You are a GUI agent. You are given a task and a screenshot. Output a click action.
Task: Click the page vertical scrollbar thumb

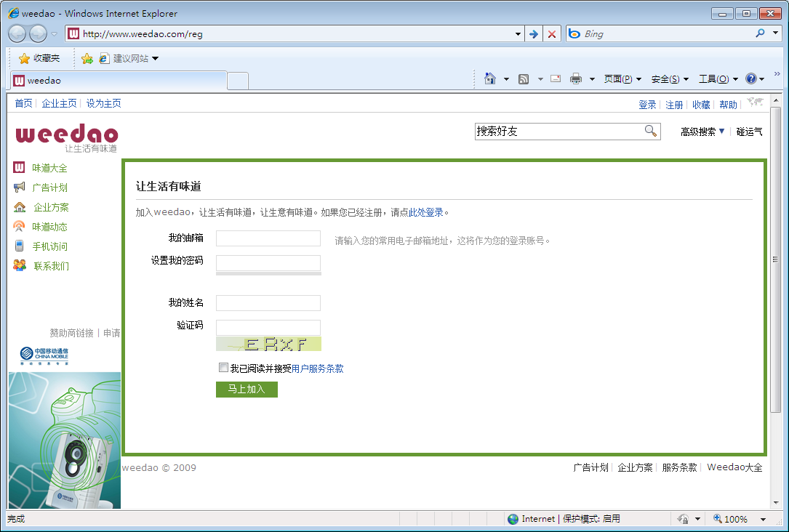tap(775, 259)
